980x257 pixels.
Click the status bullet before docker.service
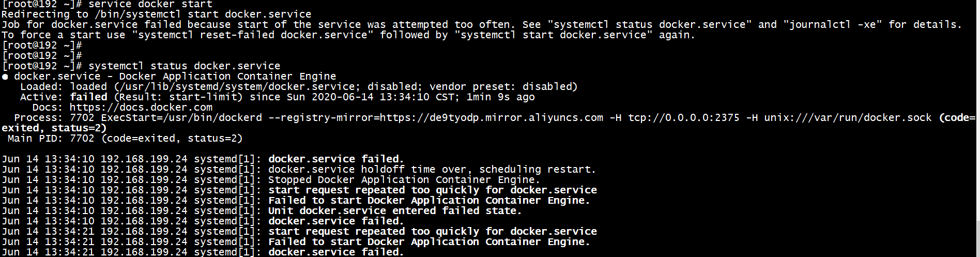tap(5, 77)
